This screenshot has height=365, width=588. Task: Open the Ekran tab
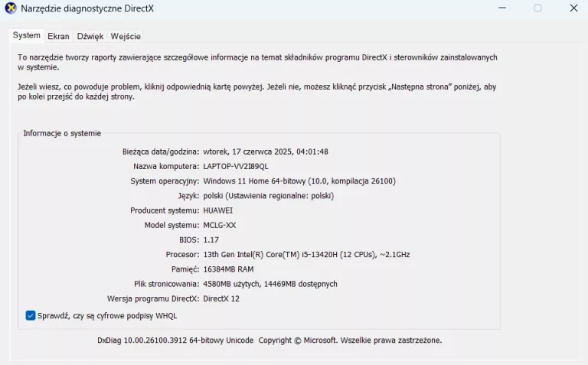point(58,37)
